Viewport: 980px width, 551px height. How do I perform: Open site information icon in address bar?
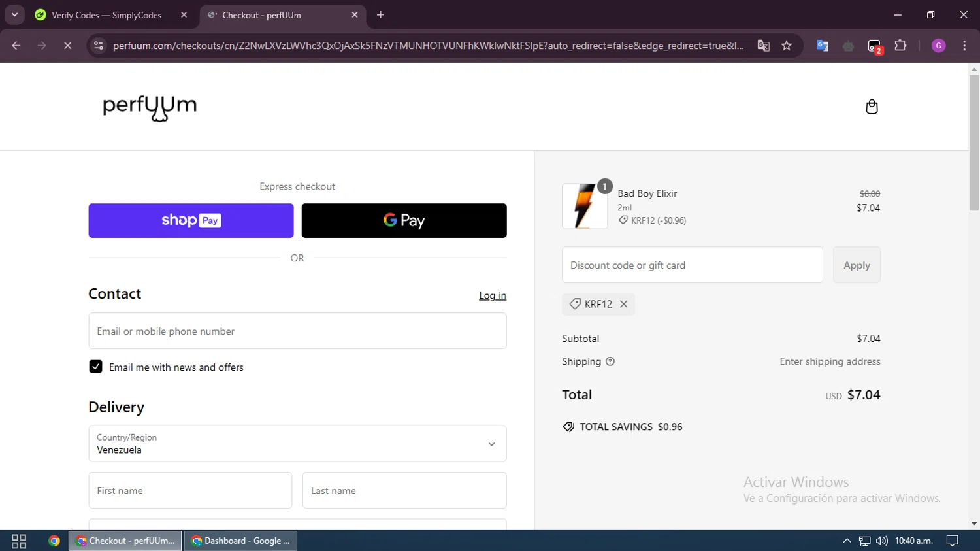[x=99, y=46]
